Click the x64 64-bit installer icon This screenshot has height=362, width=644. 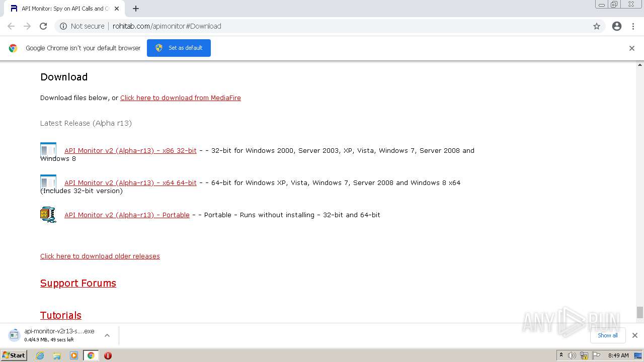(x=48, y=183)
